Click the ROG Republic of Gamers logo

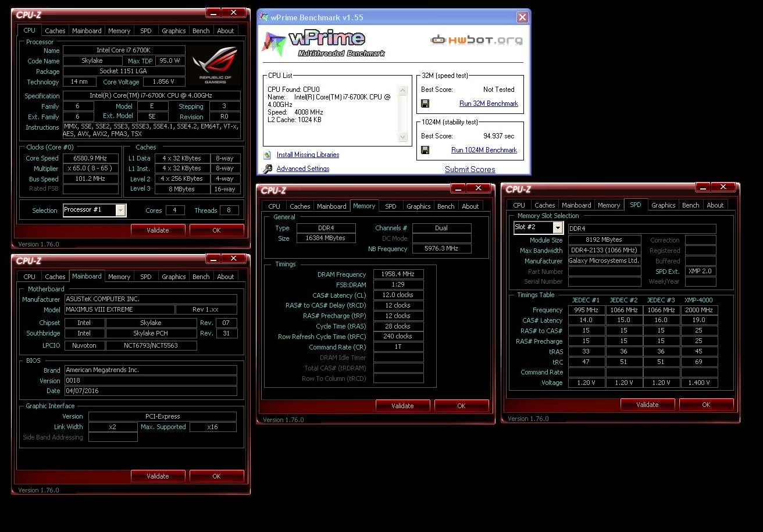[215, 65]
